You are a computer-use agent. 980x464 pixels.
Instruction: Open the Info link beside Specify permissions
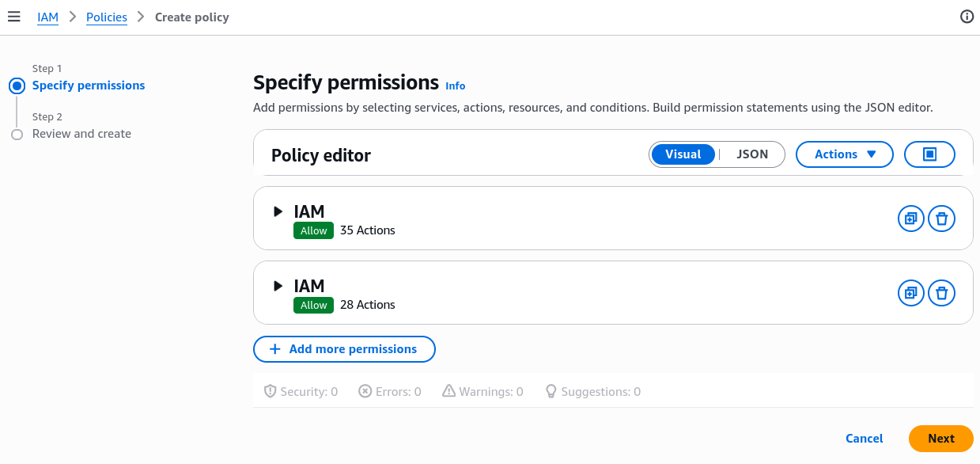point(456,86)
